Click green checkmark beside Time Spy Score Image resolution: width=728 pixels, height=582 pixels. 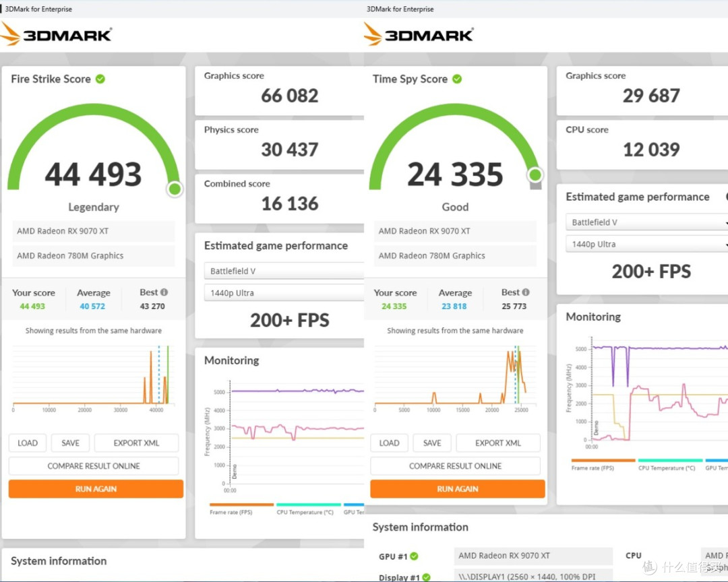pyautogui.click(x=457, y=79)
